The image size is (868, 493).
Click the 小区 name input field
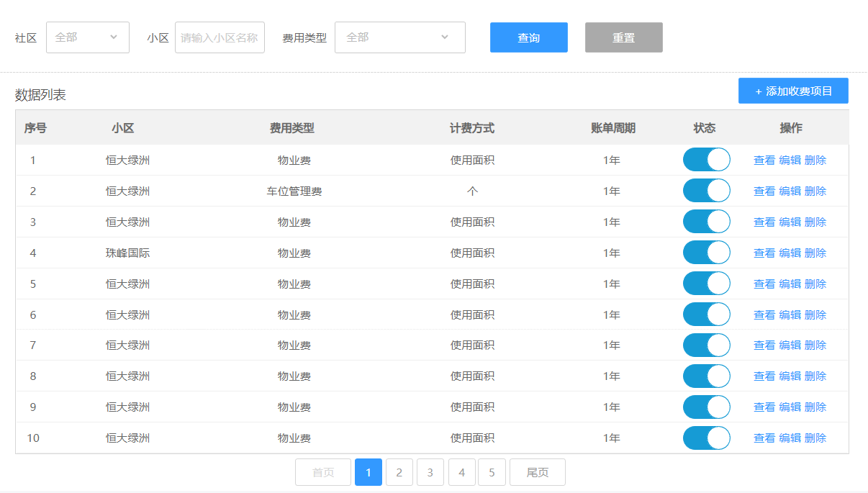220,37
